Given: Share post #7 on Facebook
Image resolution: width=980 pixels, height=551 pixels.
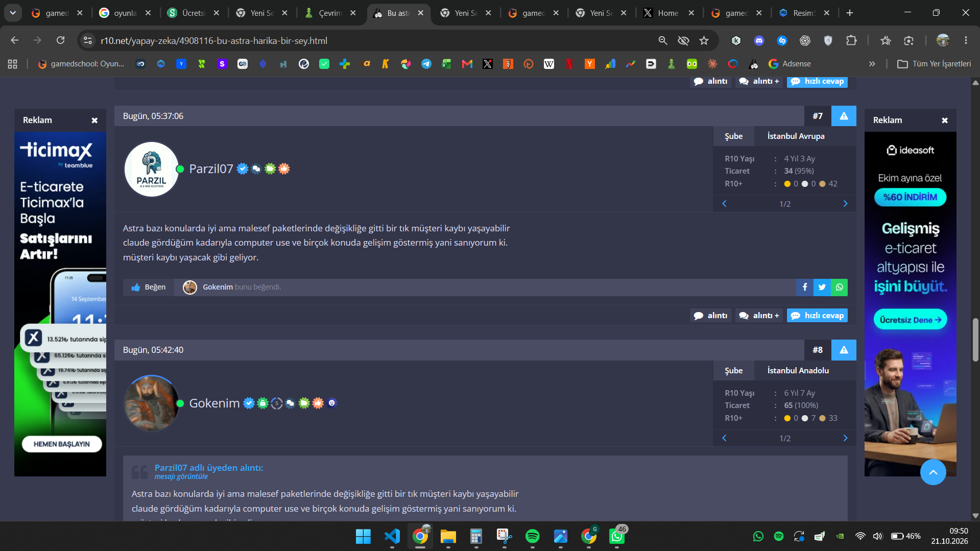Looking at the screenshot, I should point(804,287).
